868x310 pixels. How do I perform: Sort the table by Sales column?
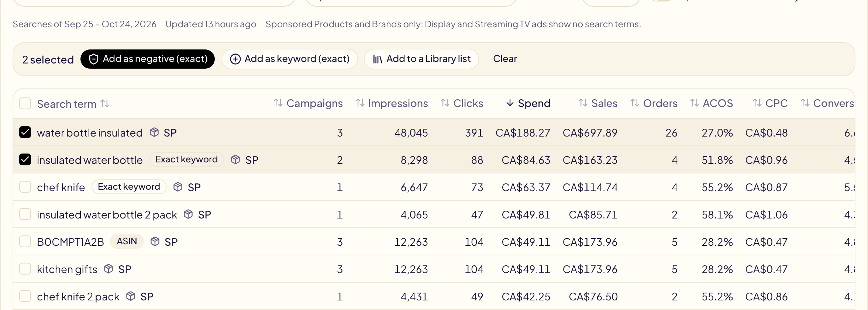tap(598, 103)
